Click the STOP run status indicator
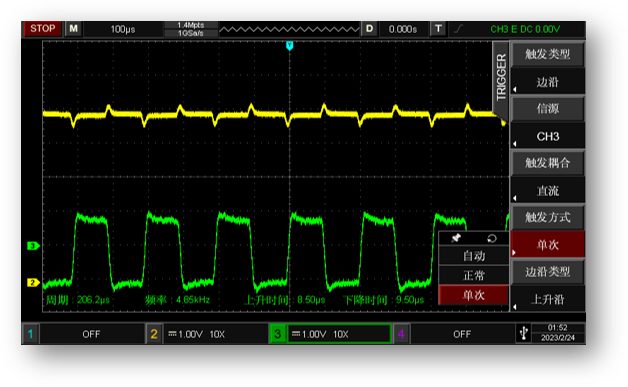 [x=42, y=29]
